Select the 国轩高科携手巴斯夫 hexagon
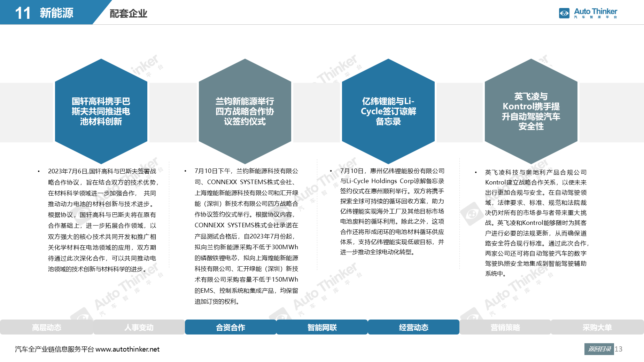The image size is (644, 362). [x=101, y=111]
